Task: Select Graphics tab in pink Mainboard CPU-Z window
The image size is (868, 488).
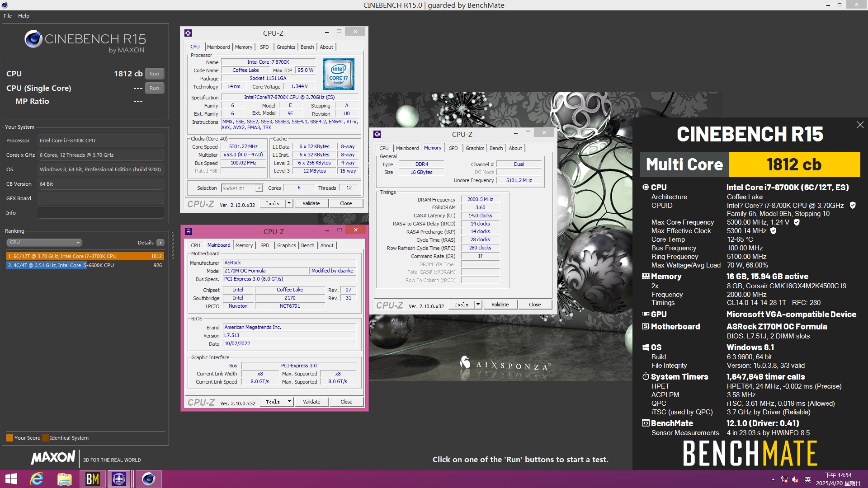Action: 287,245
